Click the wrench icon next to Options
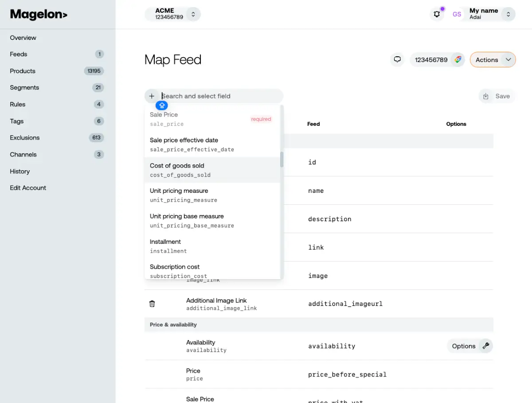The width and height of the screenshot is (532, 403). [486, 346]
